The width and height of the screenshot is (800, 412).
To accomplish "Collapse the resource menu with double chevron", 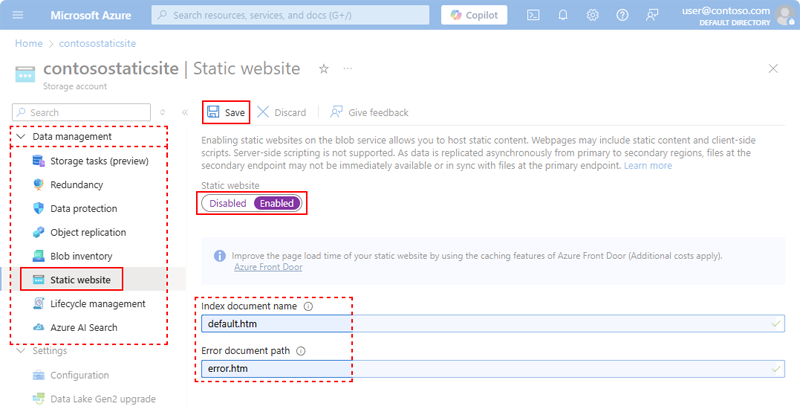I will click(x=185, y=112).
